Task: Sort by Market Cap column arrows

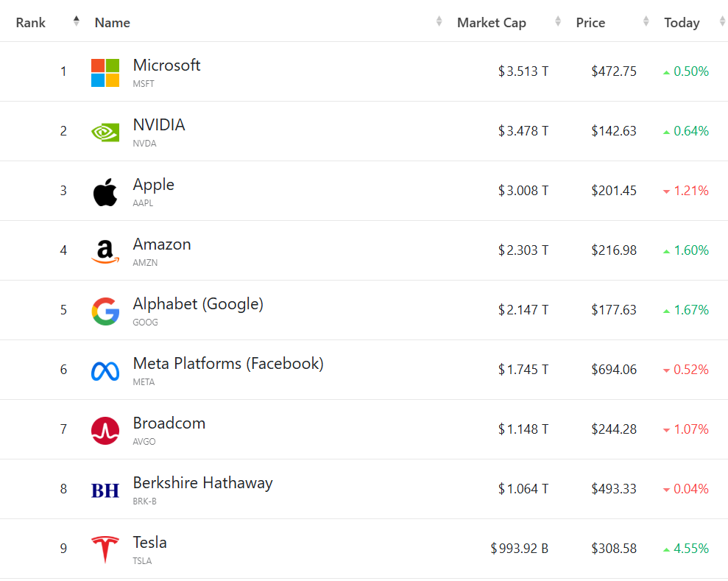Action: (558, 21)
